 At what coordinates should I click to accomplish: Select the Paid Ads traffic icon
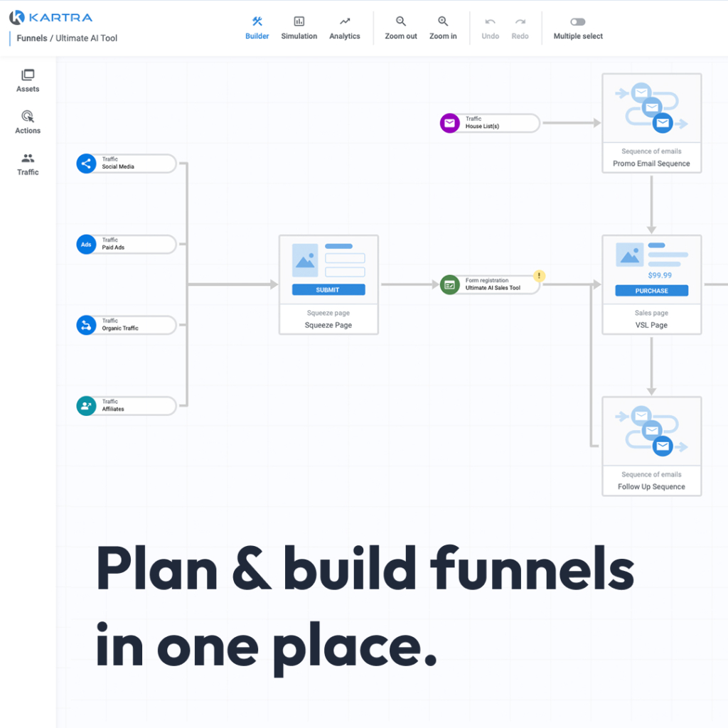pyautogui.click(x=86, y=245)
